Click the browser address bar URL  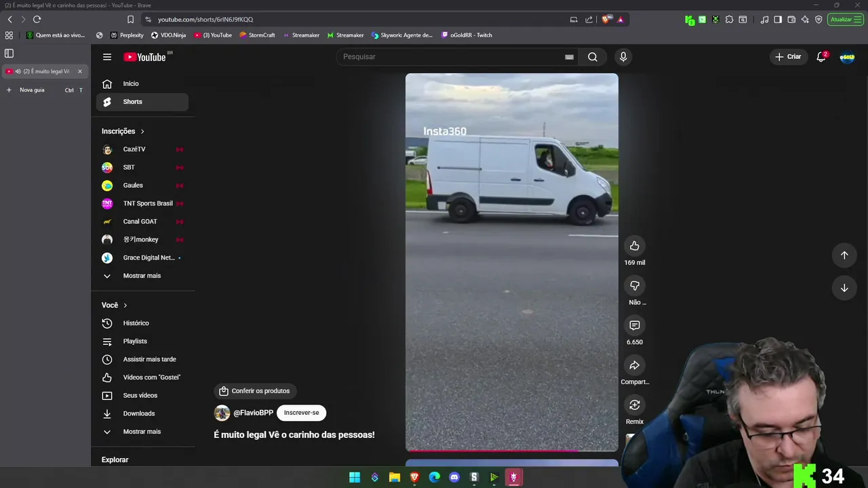(205, 20)
